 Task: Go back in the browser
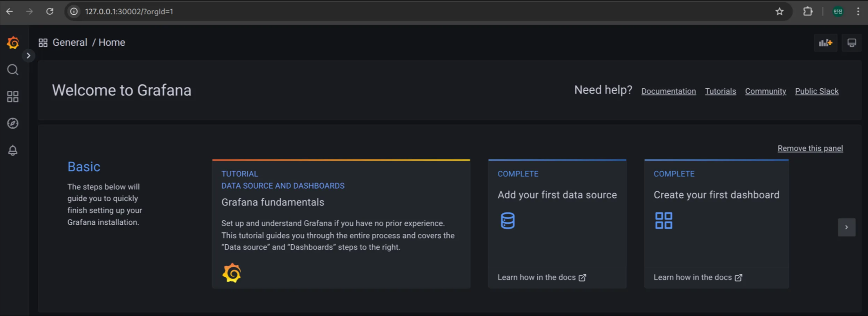[10, 12]
